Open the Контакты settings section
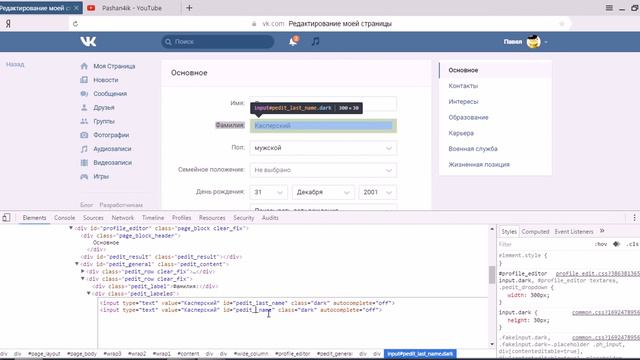 click(463, 86)
